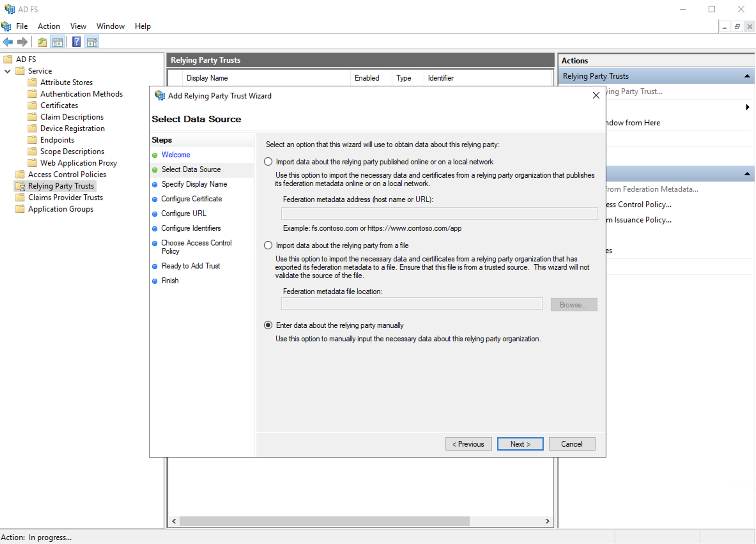Close the Add Relying Party Trust Wizard
This screenshot has height=544, width=756.
point(596,96)
